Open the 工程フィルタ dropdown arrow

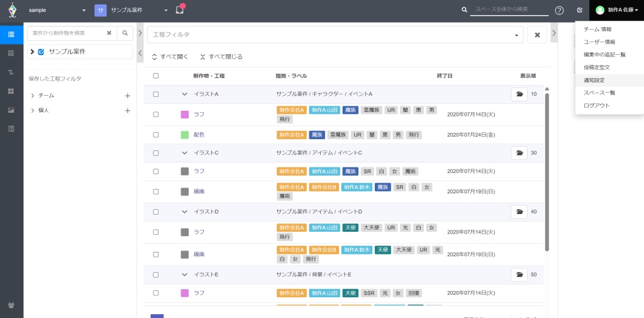pos(516,35)
